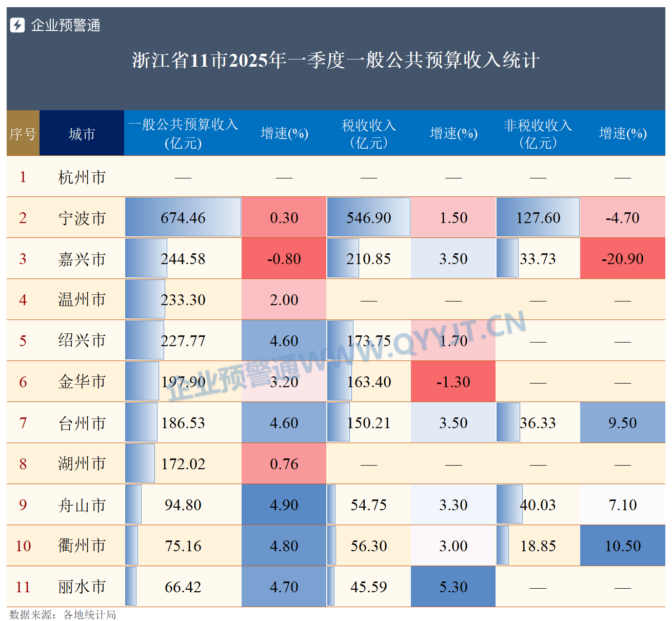
Task: Click the lightning bolt logo icon
Action: 17,25
